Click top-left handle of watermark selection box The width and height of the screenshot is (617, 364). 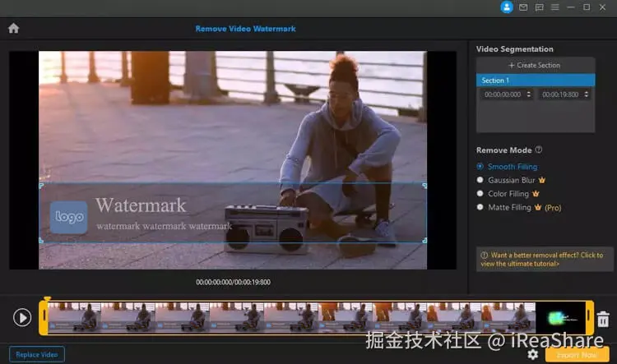click(x=41, y=186)
